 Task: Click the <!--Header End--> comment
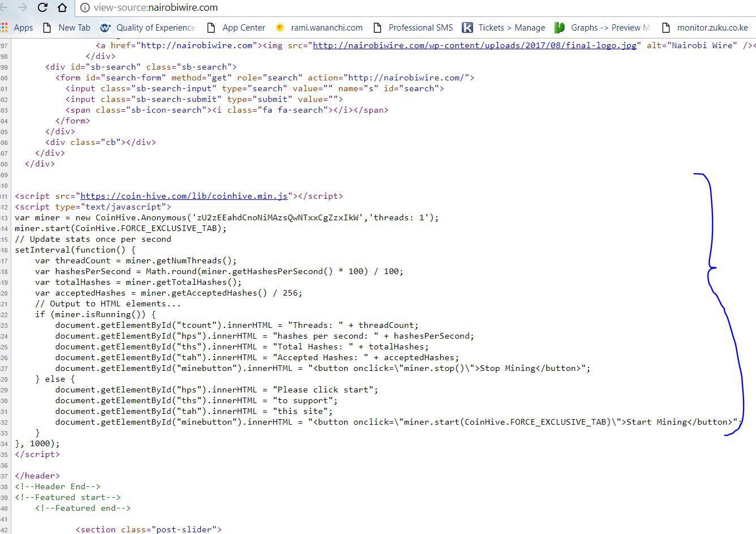[58, 486]
